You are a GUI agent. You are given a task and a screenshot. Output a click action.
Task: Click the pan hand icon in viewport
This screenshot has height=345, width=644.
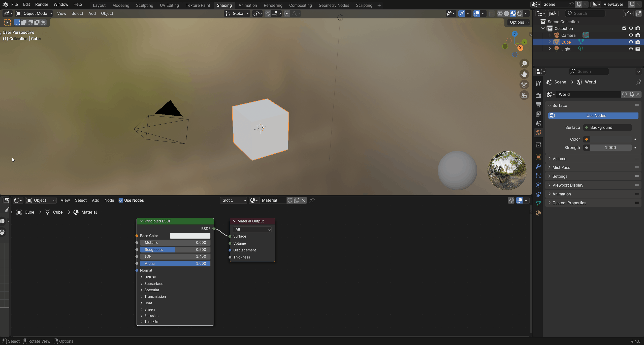(524, 74)
